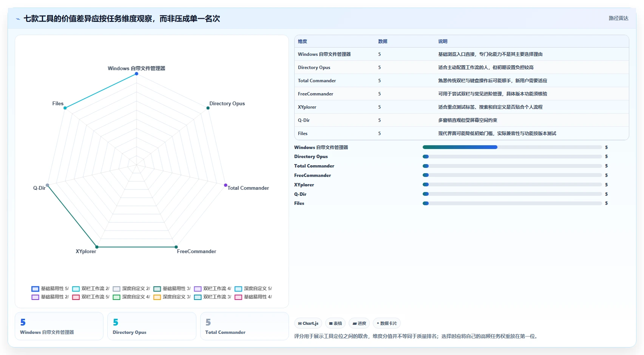The height and width of the screenshot is (355, 644).
Task: Click the radar point at XYplorer
Action: point(97,247)
